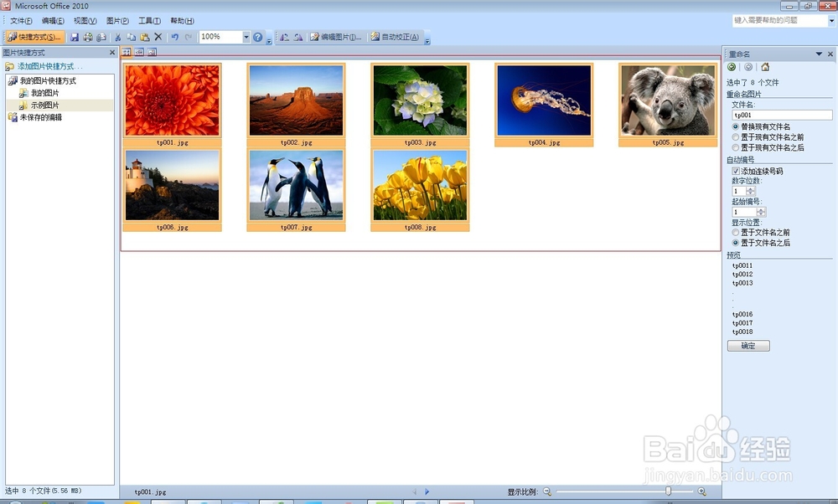Click the 确定 button

748,346
